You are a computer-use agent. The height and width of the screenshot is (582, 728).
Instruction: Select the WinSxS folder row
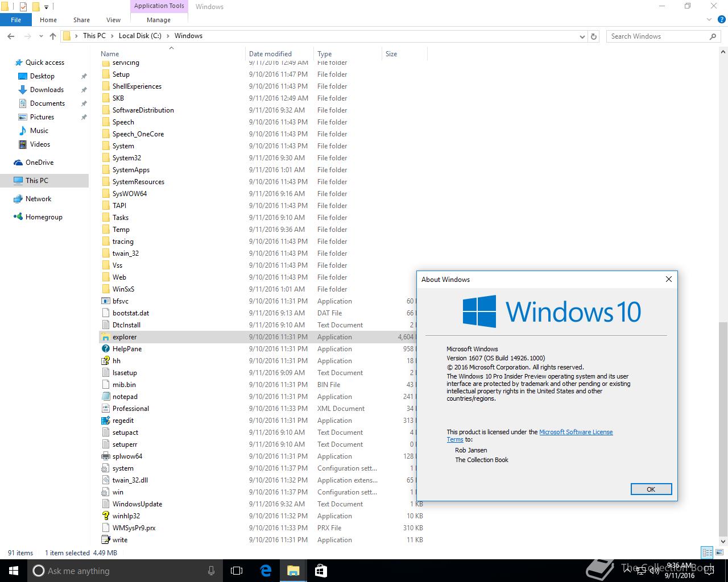pyautogui.click(x=262, y=289)
